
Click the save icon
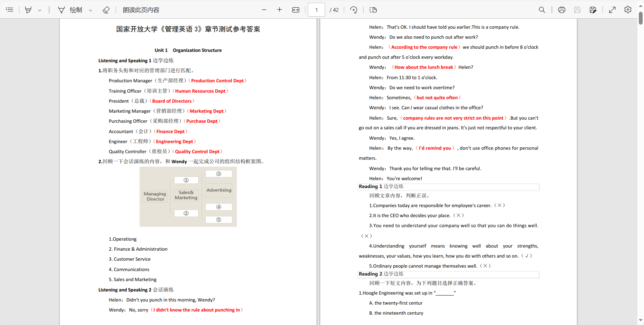[577, 10]
